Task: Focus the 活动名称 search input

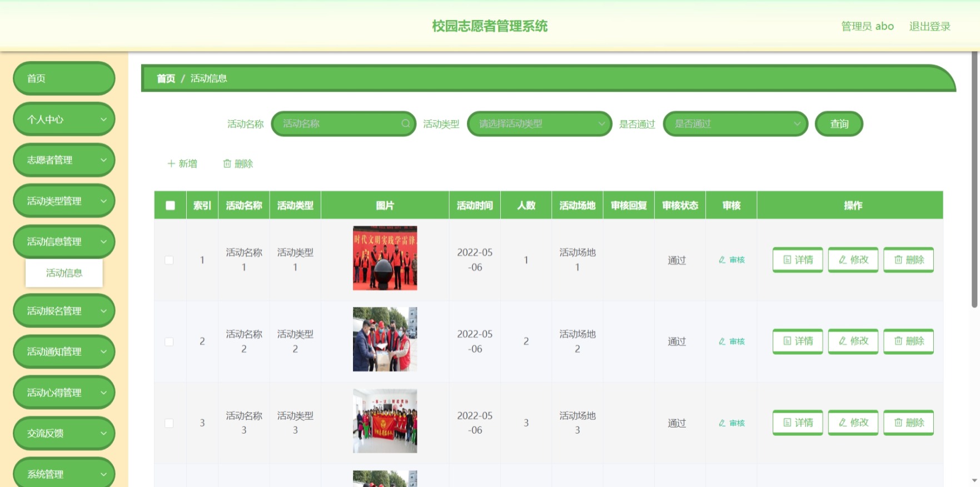Action: [344, 124]
